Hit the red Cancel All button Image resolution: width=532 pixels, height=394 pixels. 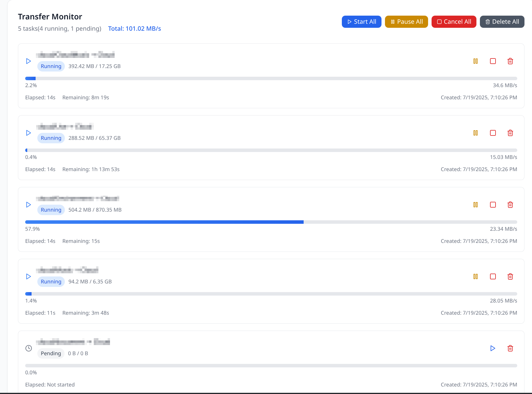[454, 22]
